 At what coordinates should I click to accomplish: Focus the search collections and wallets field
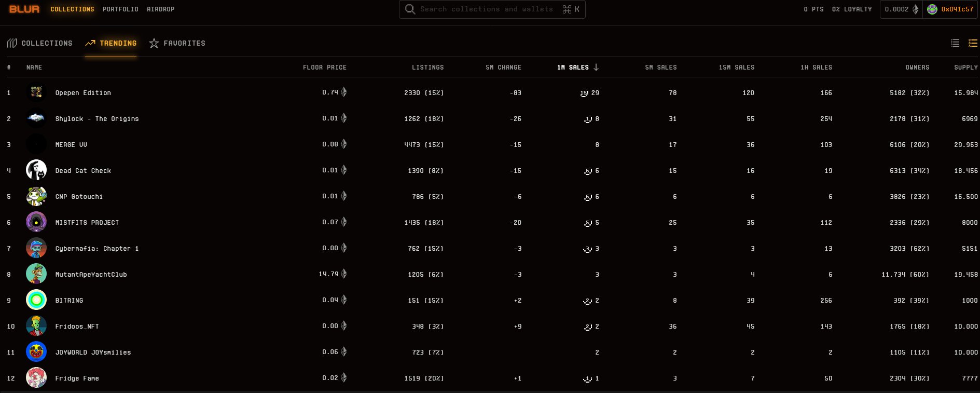492,9
